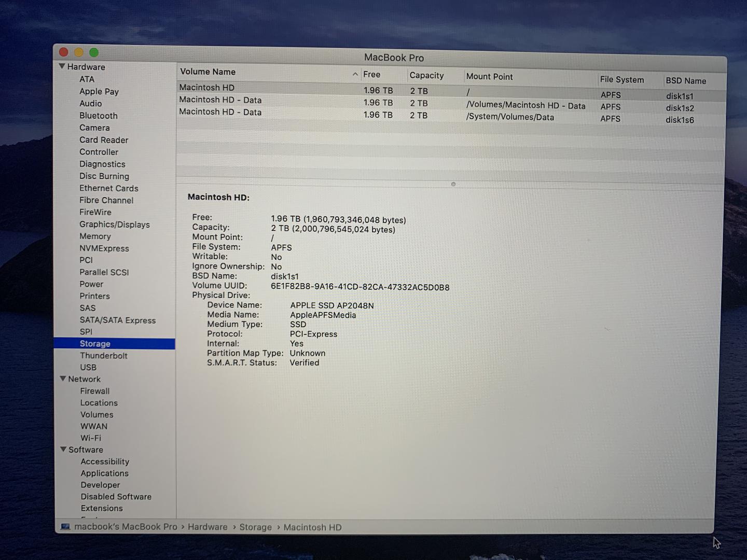Open Apple Pay hardware info
This screenshot has width=747, height=560.
[99, 91]
